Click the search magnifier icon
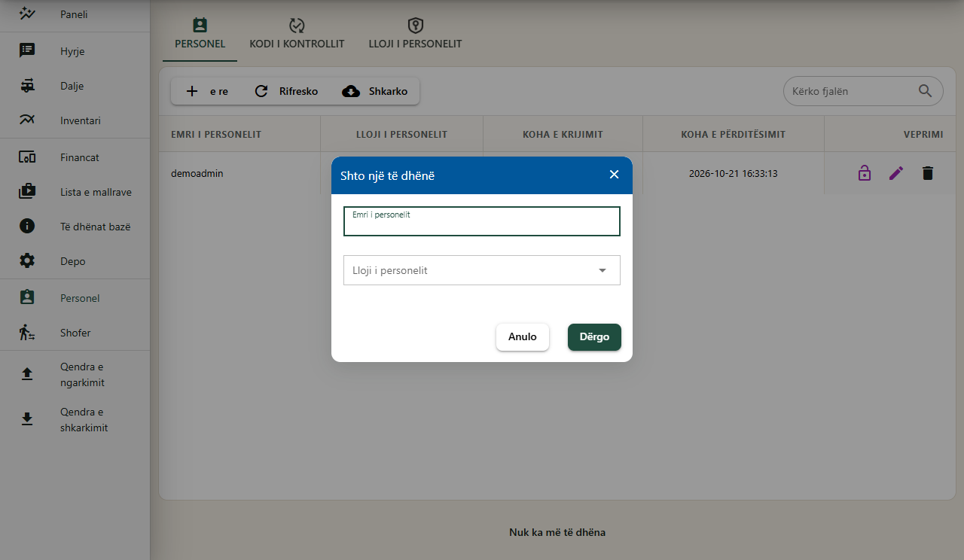 point(926,91)
